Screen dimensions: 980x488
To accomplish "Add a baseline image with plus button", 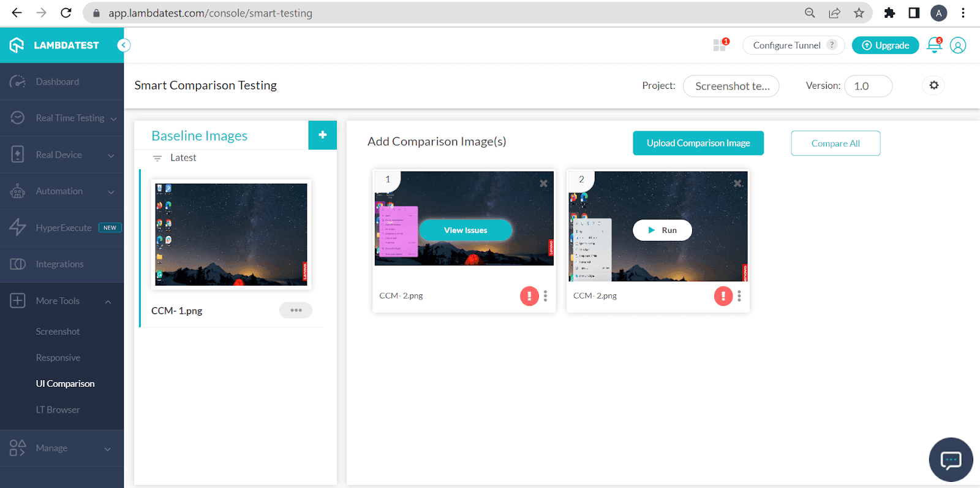I will [x=323, y=135].
